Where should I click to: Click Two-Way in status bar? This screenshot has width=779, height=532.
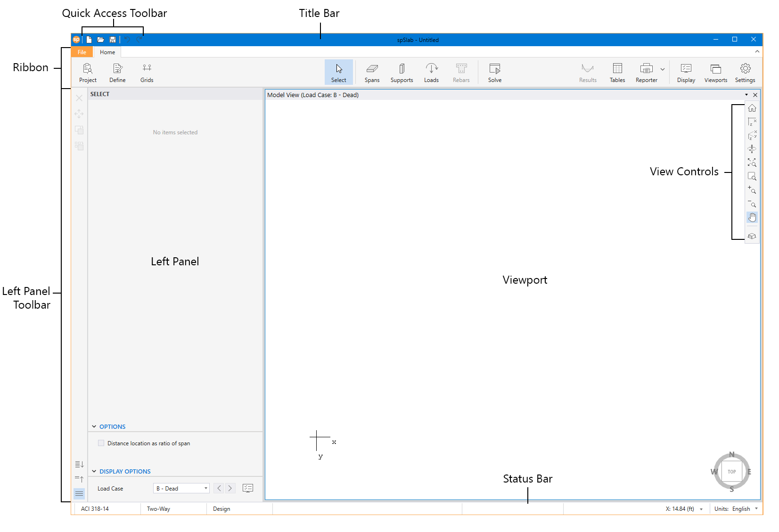point(158,509)
